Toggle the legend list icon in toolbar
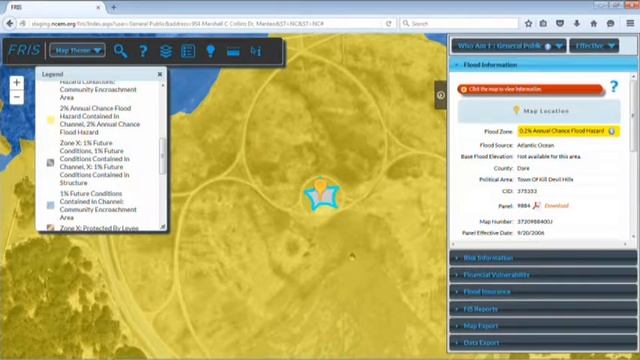Viewport: 640px width, 360px height. [188, 51]
